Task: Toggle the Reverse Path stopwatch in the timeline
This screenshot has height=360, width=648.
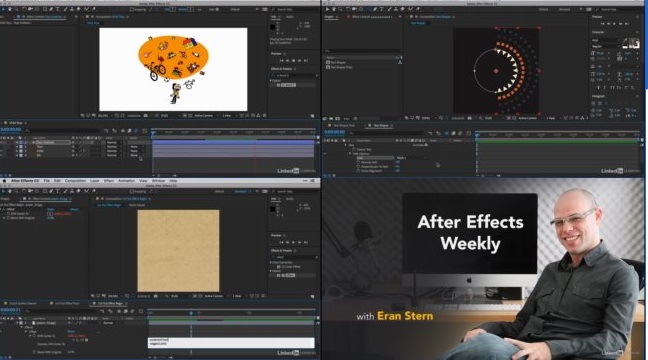Action: (358, 162)
